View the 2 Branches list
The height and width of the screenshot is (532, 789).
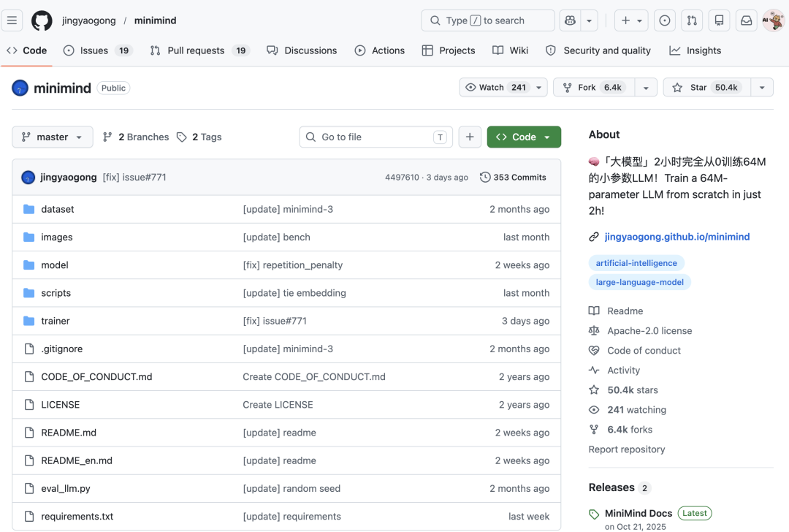(x=136, y=137)
